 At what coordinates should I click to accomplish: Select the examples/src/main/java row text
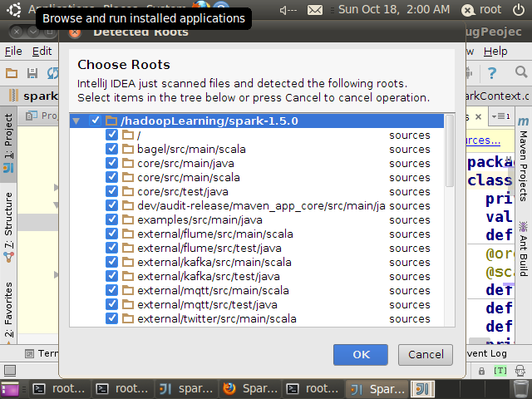click(199, 219)
